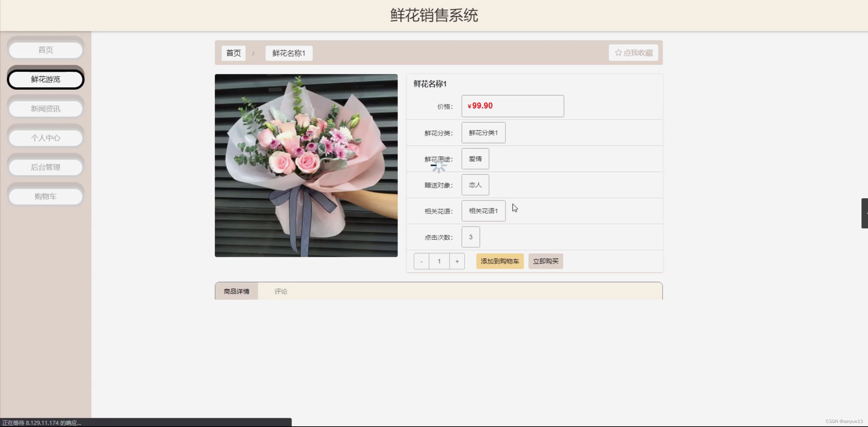Click the 点击次数: label

438,238
